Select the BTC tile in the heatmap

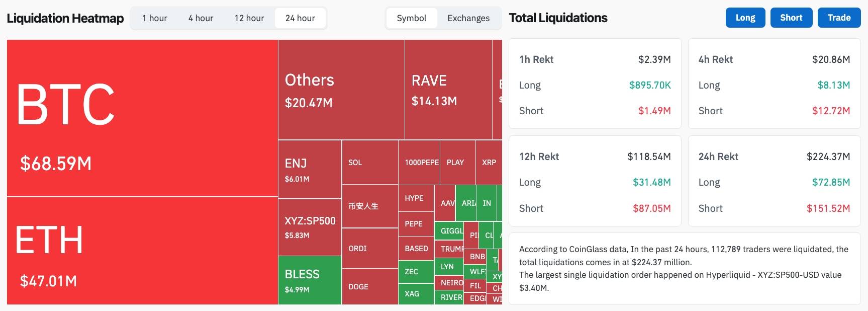[x=141, y=116]
